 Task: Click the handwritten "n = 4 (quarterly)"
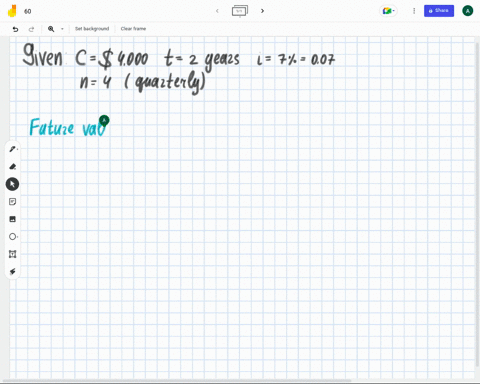coord(143,83)
